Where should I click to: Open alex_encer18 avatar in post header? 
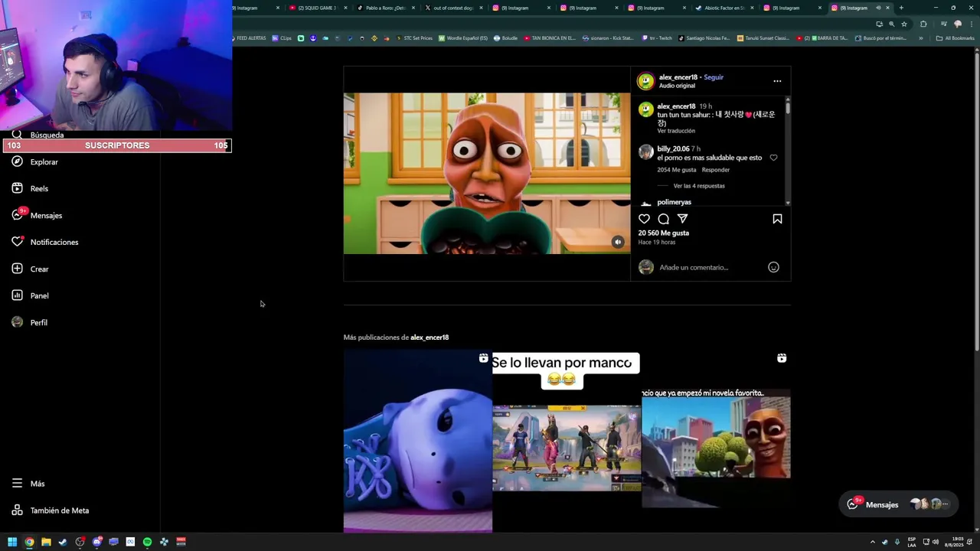tap(646, 81)
